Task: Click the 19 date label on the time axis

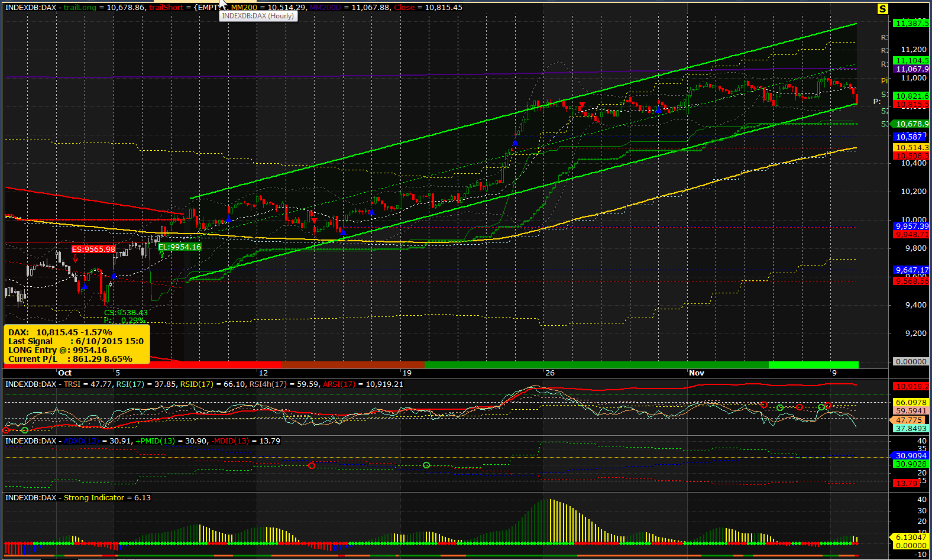Action: point(407,373)
